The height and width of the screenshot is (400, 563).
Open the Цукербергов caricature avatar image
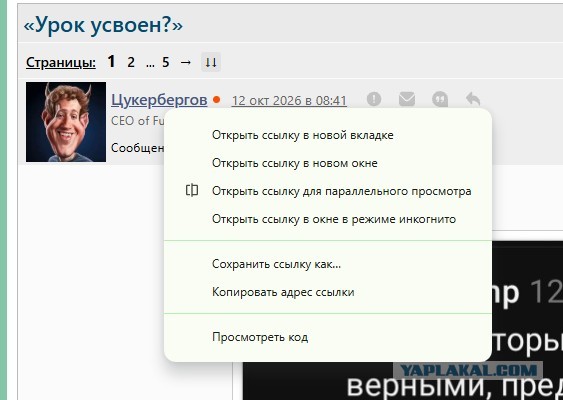point(66,122)
